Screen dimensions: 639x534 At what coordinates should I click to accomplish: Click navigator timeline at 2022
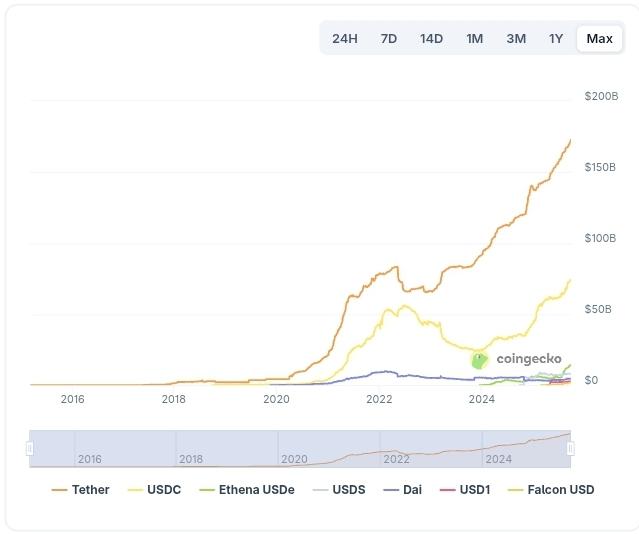pos(397,460)
